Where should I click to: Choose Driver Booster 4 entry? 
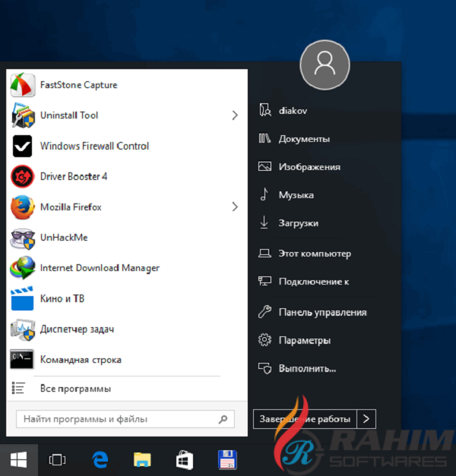[x=127, y=176]
